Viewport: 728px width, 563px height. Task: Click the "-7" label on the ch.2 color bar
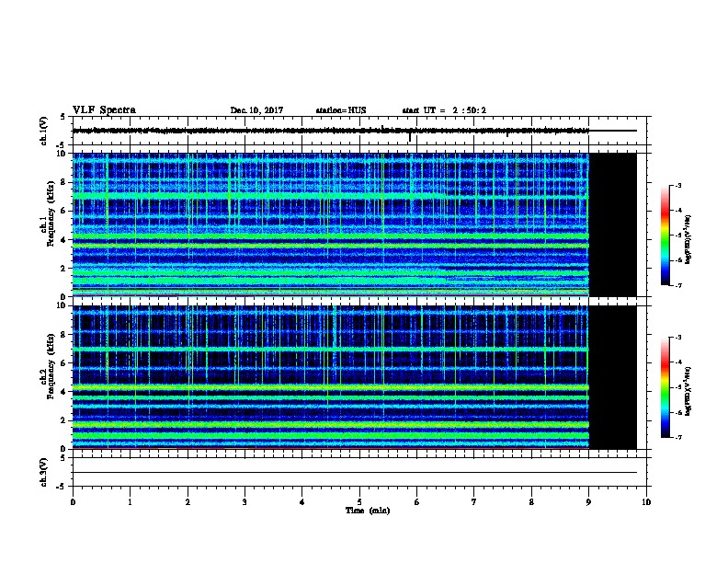[678, 438]
